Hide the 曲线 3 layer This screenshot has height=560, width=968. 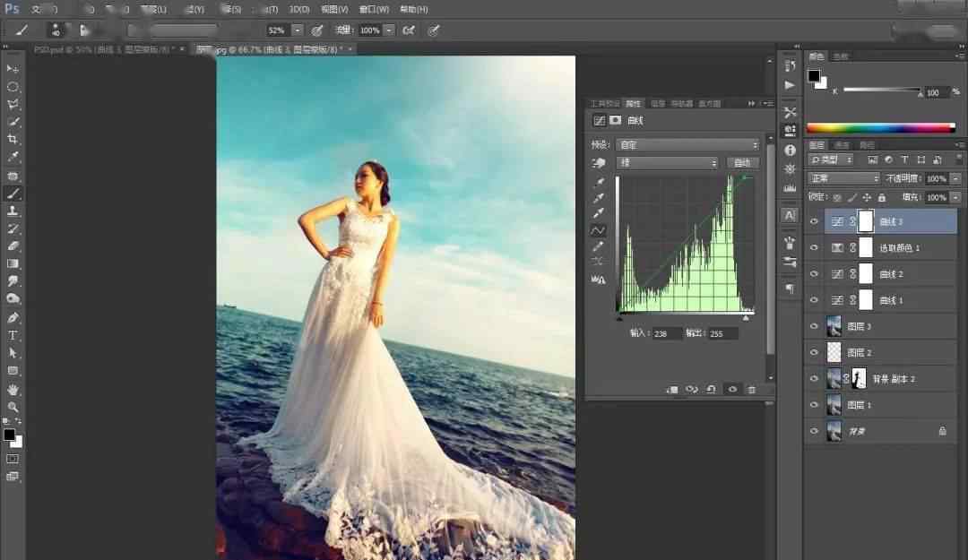[814, 221]
